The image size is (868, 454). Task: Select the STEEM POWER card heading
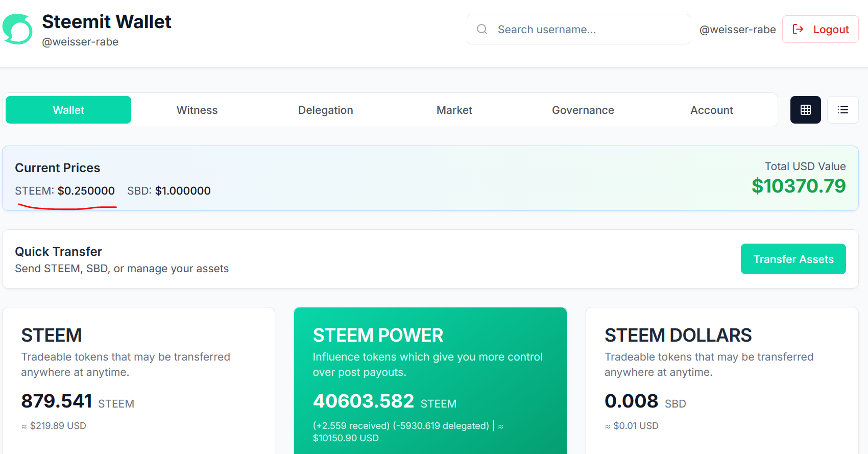coord(378,335)
